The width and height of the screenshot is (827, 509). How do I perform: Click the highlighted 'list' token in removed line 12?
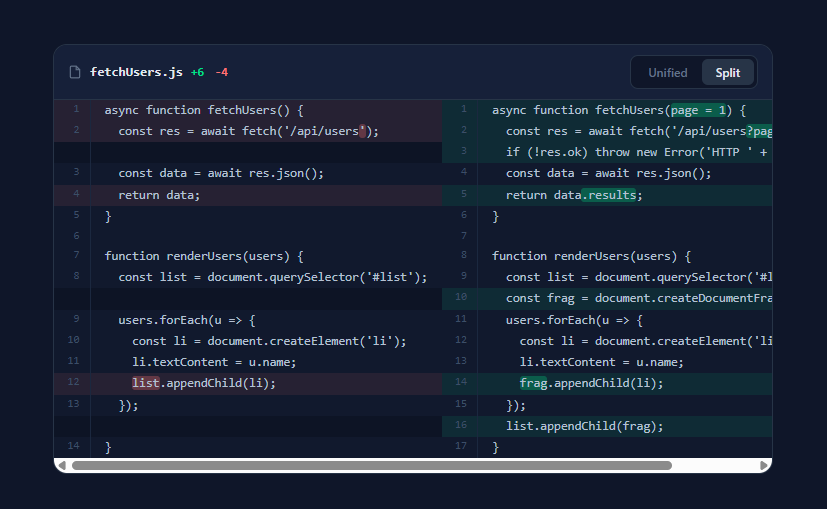tap(146, 383)
